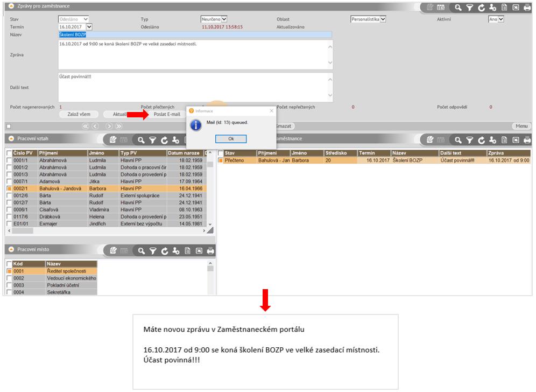
Task: Click search icon in Zprávy pro zaměstnance toolbar
Action: [458, 8]
